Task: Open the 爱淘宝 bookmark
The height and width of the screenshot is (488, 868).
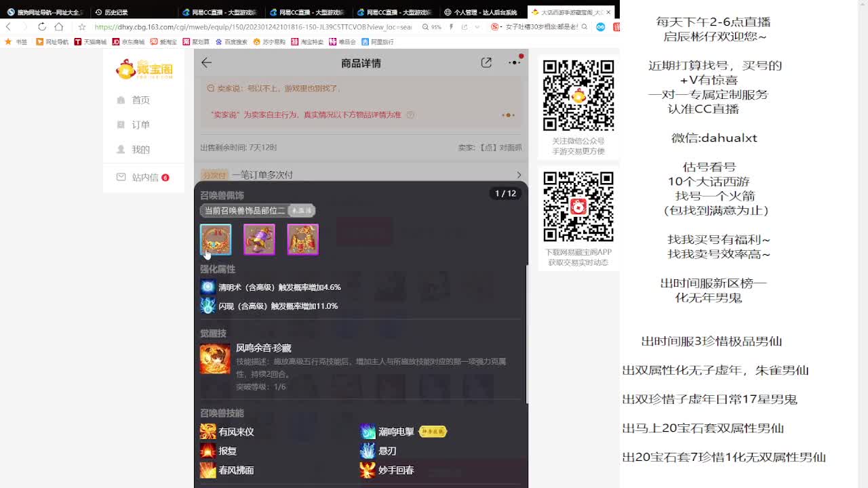Action: tap(163, 42)
